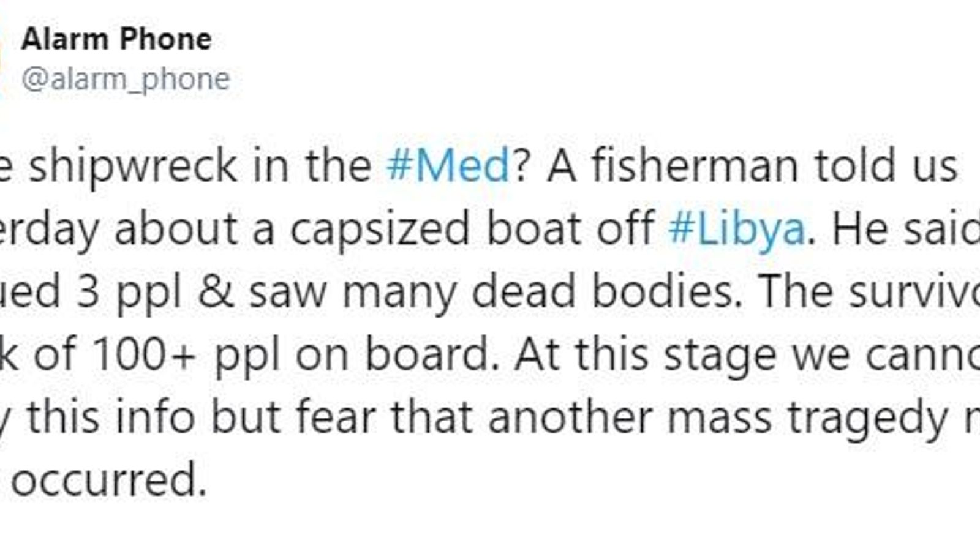Open the Alarm Phone profile name
980x551 pixels.
pyautogui.click(x=116, y=40)
